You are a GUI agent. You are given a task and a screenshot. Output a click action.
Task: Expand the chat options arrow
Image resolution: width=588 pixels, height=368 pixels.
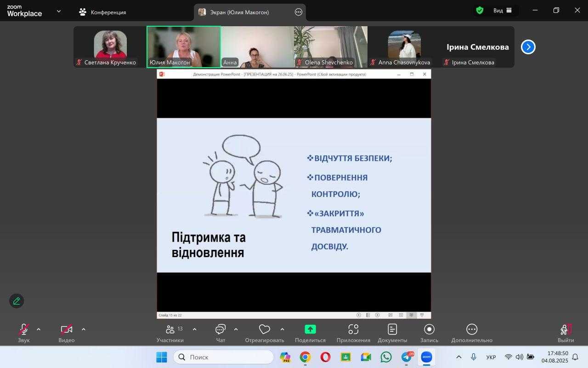[x=236, y=329]
